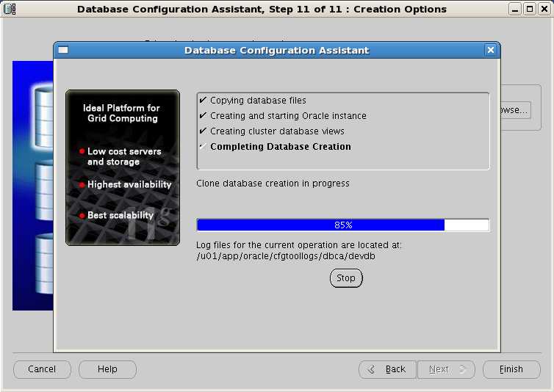Open Help in the main wizard window

tap(107, 369)
